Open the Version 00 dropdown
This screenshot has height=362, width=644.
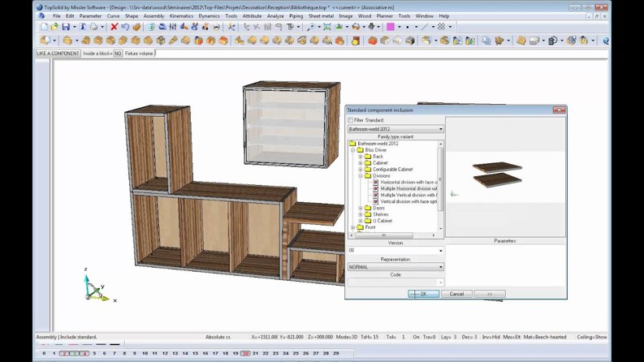click(395, 250)
